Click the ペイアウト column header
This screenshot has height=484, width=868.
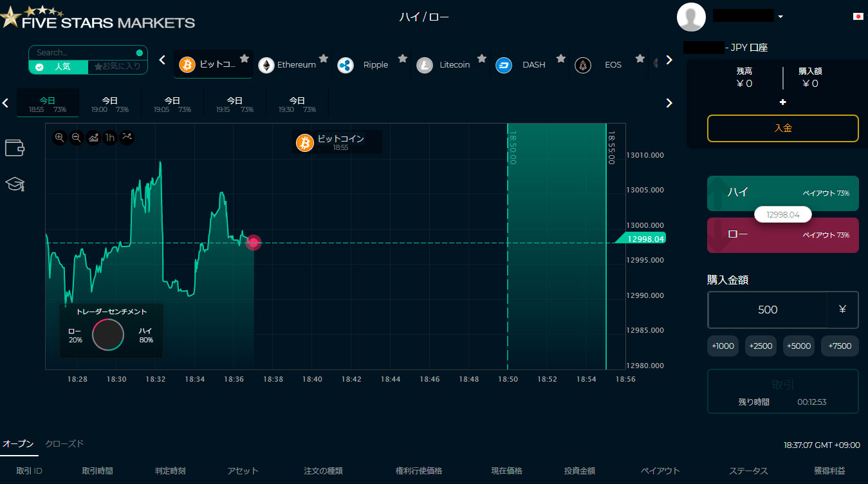click(x=660, y=471)
